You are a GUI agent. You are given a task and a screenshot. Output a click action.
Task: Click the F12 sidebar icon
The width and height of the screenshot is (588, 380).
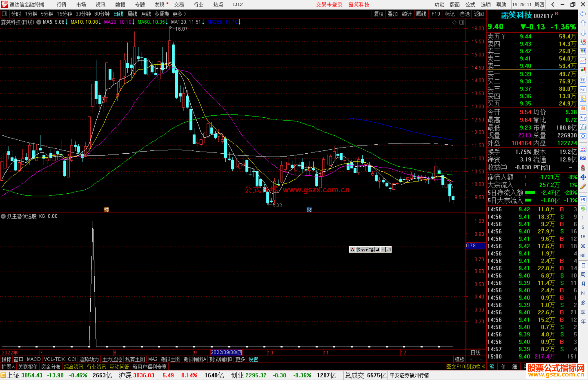coord(583,118)
